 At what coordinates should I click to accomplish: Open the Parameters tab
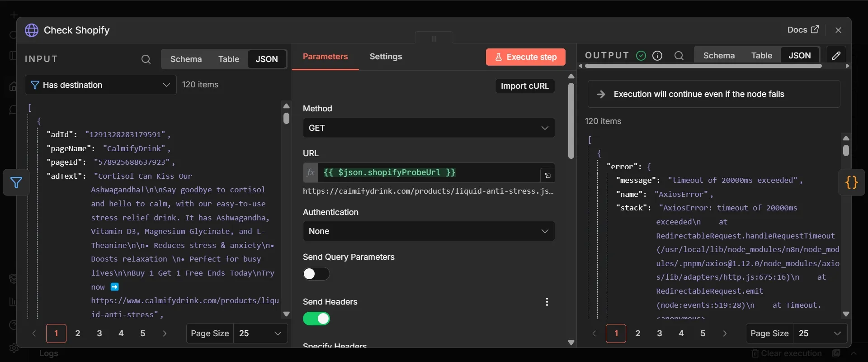[x=325, y=57]
